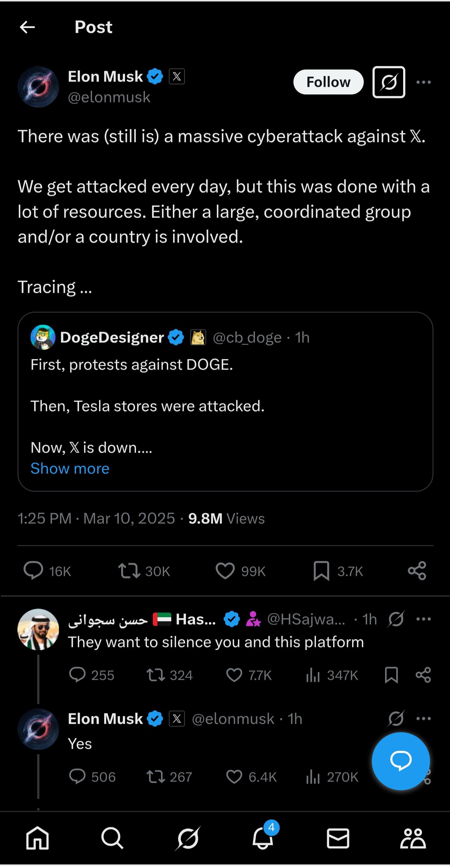Viewport: 450px width, 868px height.
Task: Expand quoted post with Show more
Action: click(70, 468)
